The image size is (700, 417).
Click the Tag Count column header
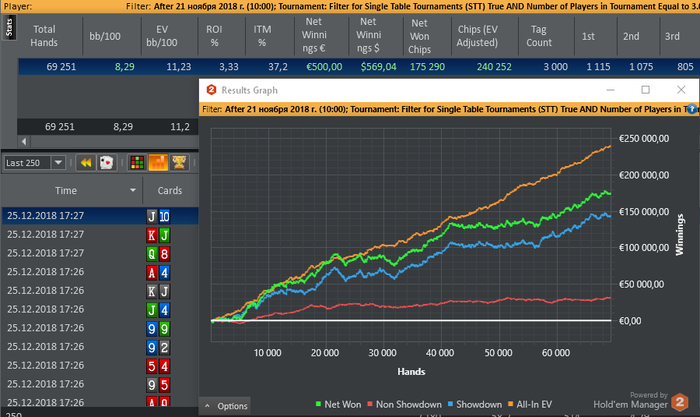tap(539, 36)
